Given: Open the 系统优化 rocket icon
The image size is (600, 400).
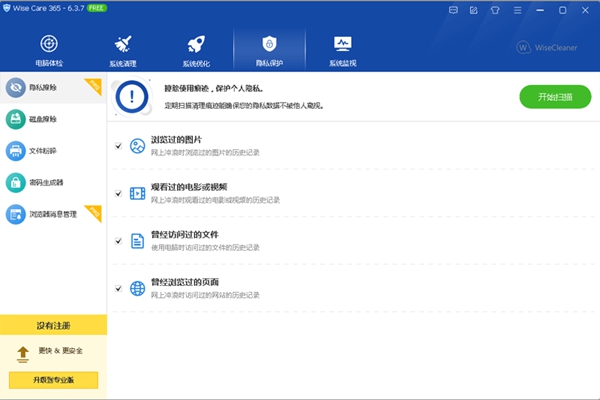Looking at the screenshot, I should (196, 51).
